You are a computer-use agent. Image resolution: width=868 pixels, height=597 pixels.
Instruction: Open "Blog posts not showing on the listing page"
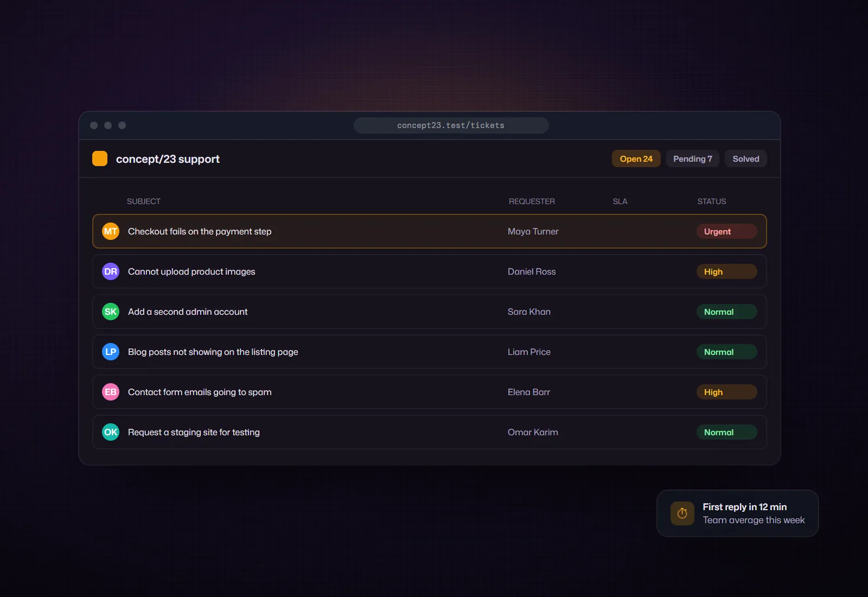(x=430, y=352)
